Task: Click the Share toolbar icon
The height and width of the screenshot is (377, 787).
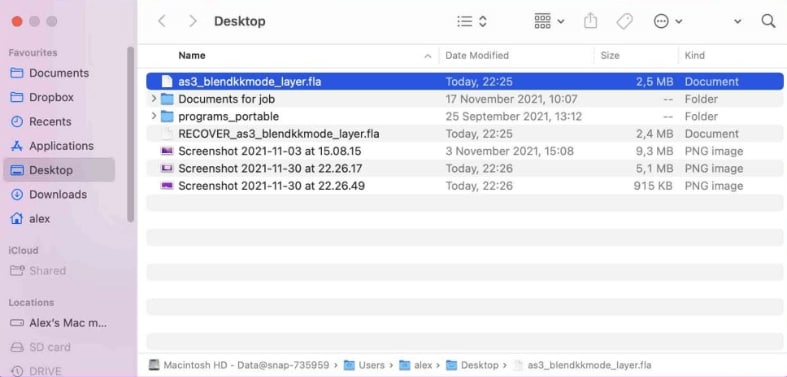Action: (591, 21)
